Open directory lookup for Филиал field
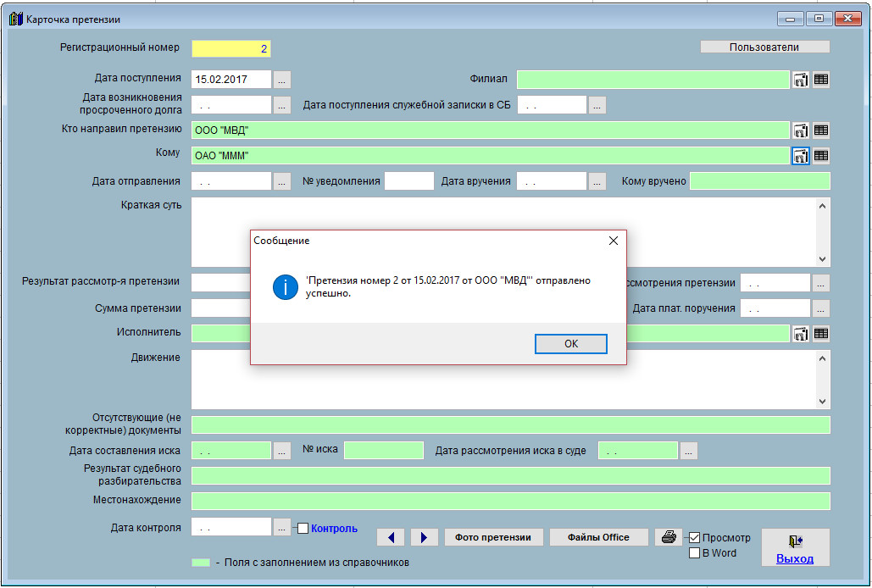The image size is (872, 588). (x=800, y=80)
